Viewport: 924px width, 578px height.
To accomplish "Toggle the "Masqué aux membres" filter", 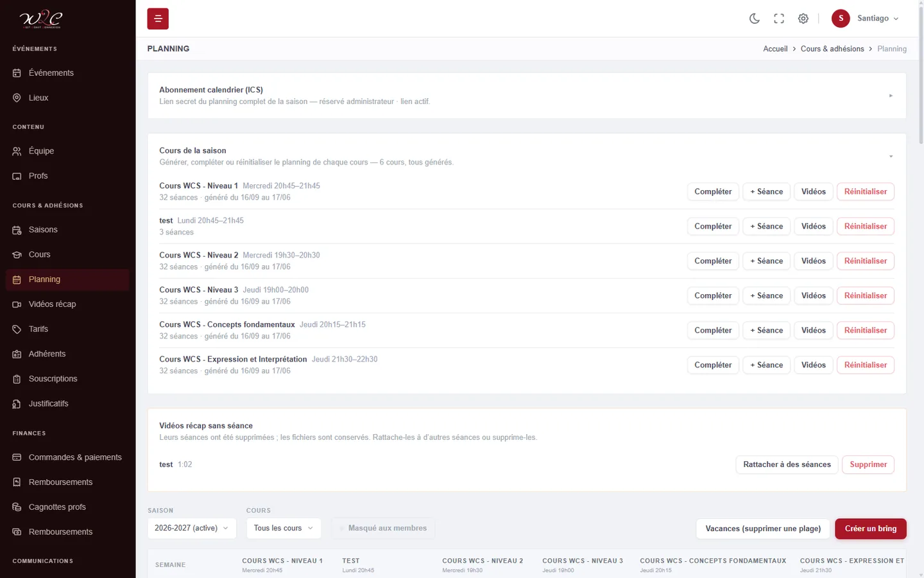I will click(384, 528).
